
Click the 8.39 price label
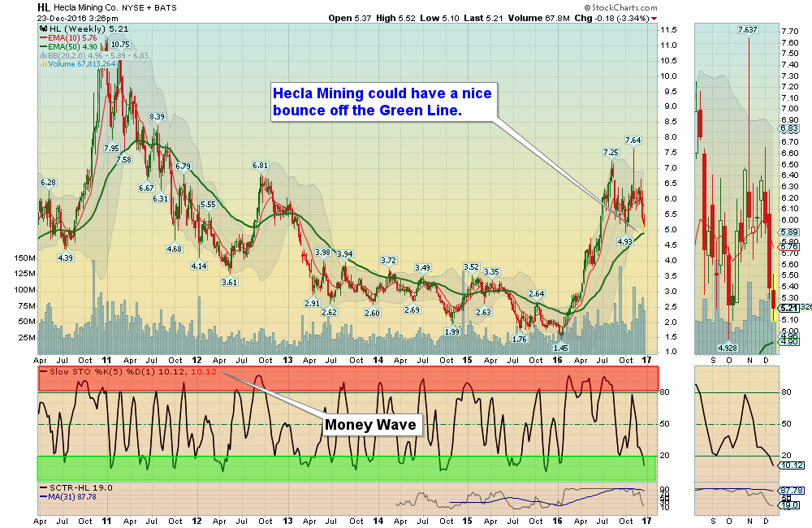point(157,117)
